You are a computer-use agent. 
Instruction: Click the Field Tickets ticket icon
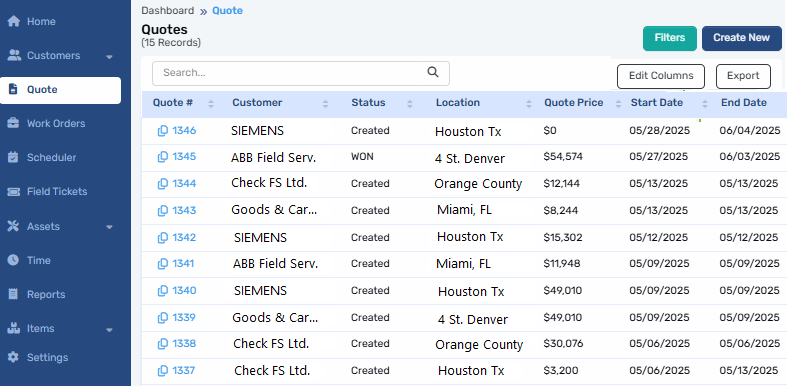coord(14,191)
